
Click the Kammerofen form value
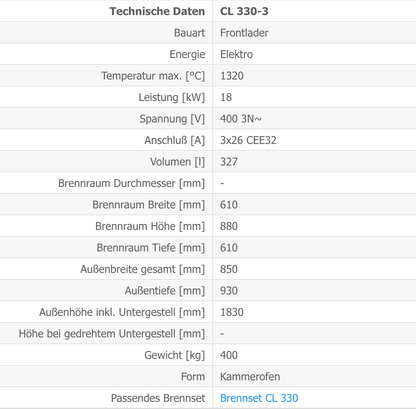click(250, 377)
